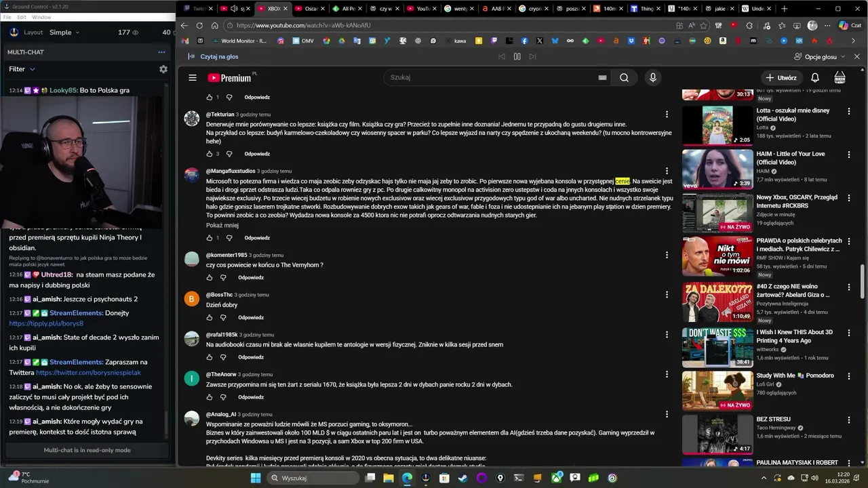Click the page vertical scrollbar thumb

[x=863, y=281]
